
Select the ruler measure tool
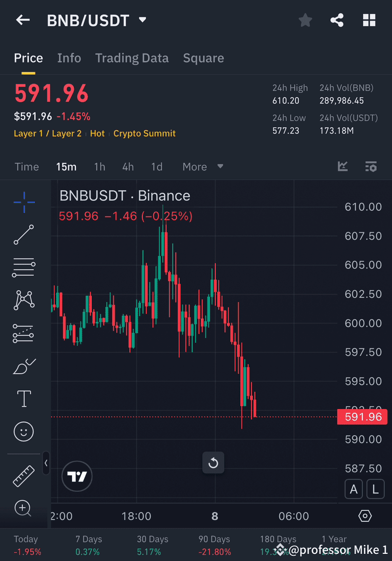(x=24, y=476)
